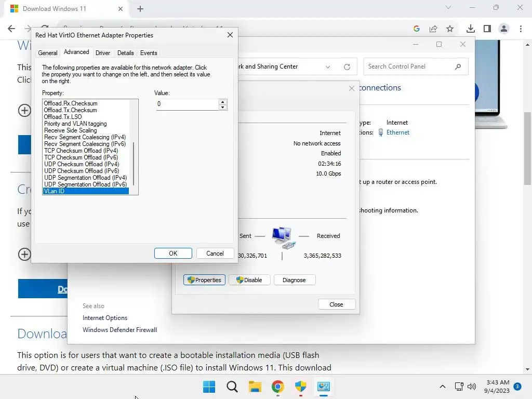Switch to the General tab

point(47,53)
